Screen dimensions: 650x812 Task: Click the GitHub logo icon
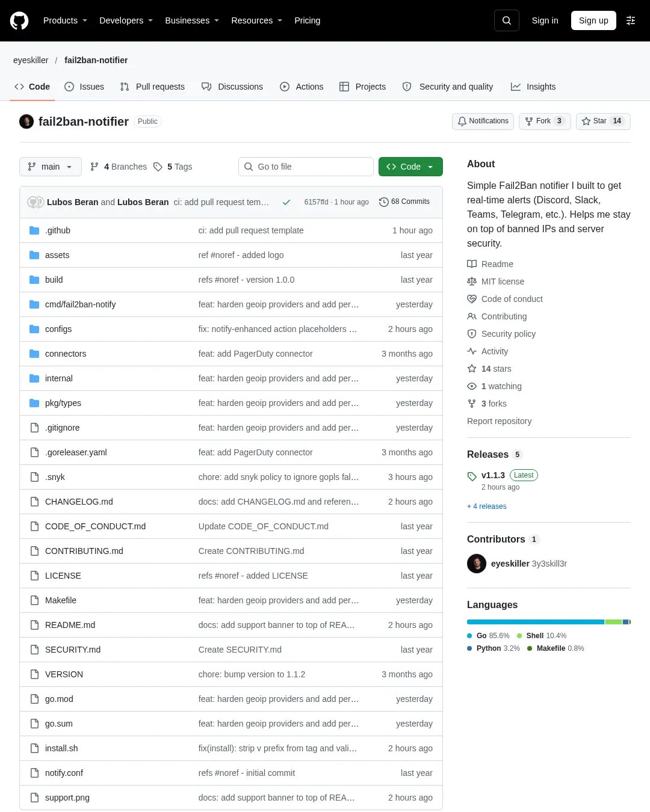click(19, 20)
